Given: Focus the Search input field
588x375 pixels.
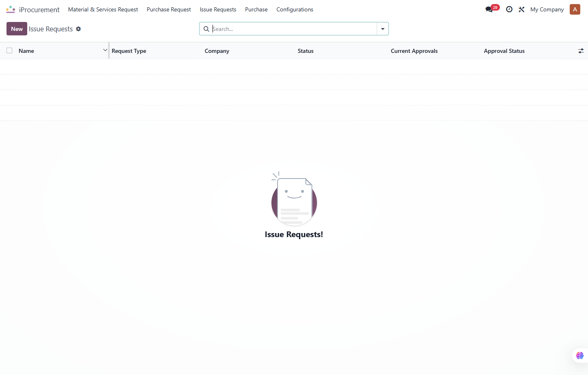Looking at the screenshot, I should point(294,29).
